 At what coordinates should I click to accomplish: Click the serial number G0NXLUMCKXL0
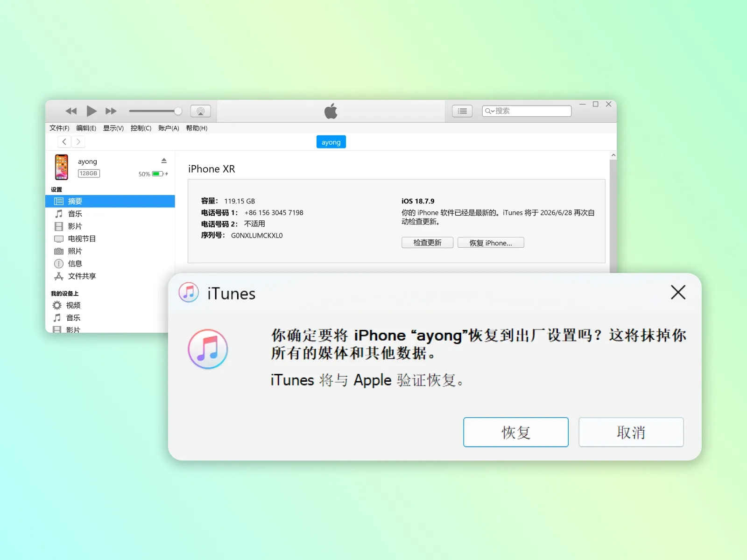[x=257, y=235]
